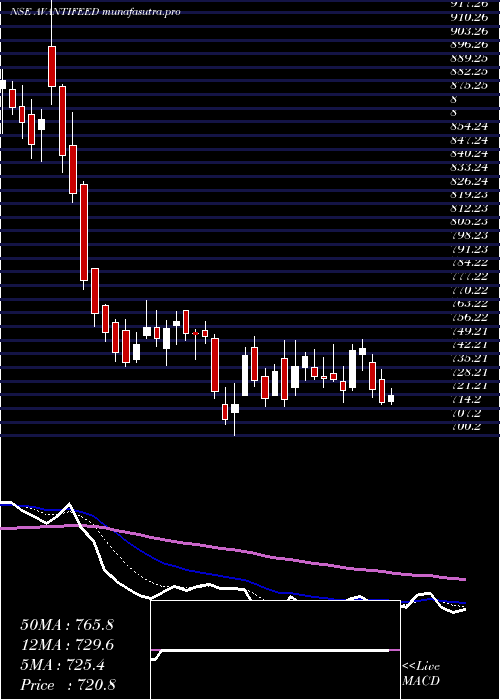Select the 763.22 price level
The height and width of the screenshot is (700, 500).
pyautogui.click(x=469, y=304)
